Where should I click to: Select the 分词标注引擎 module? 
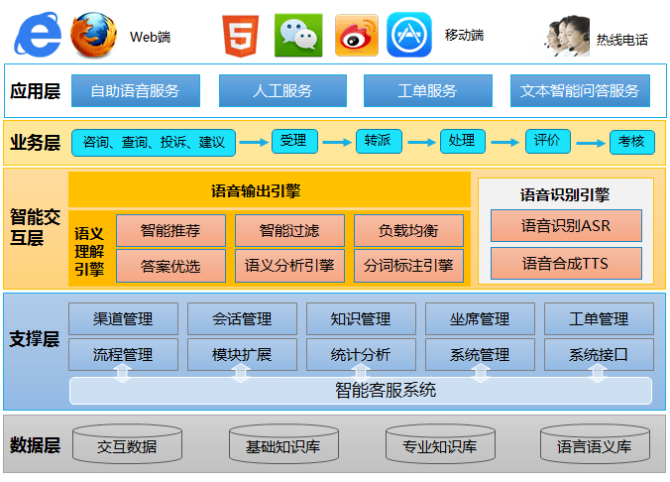click(409, 266)
